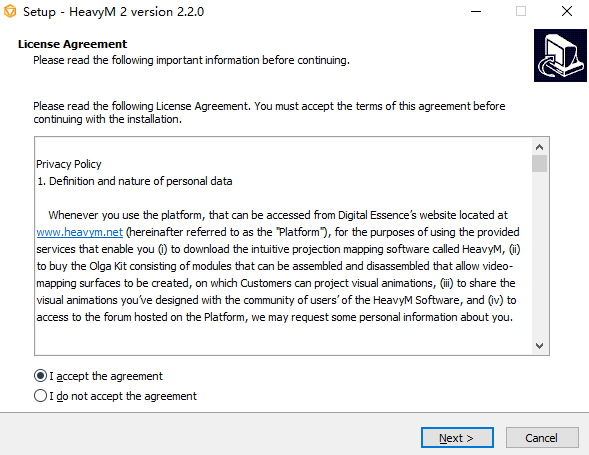The width and height of the screenshot is (589, 455).
Task: Click the license text scroll-down arrow
Action: click(x=539, y=346)
